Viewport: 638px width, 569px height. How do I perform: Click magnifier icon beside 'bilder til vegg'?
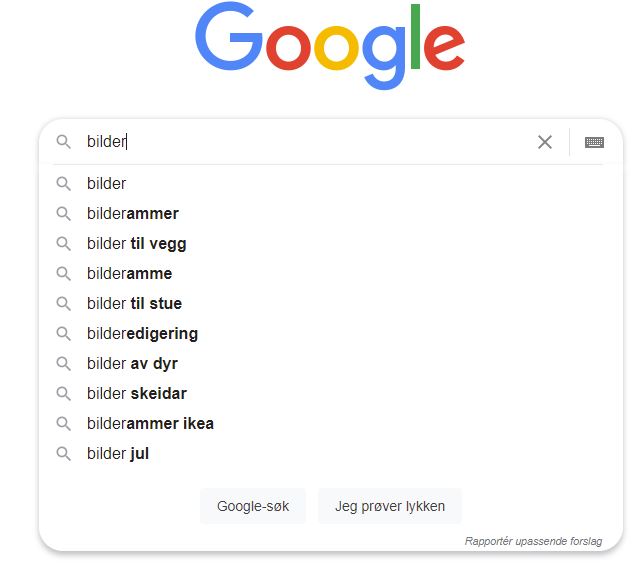64,243
